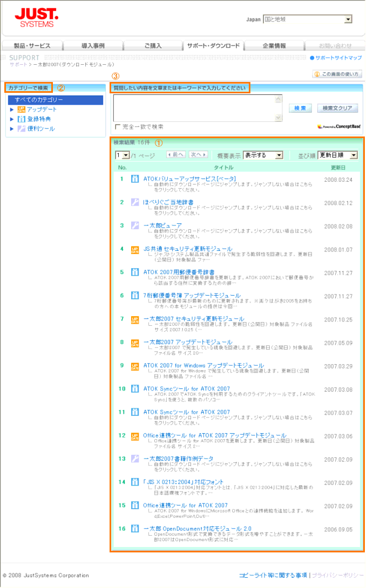Click gift icon beside 一太郎 OpenDocument対応モジュール 2.0

(135, 529)
